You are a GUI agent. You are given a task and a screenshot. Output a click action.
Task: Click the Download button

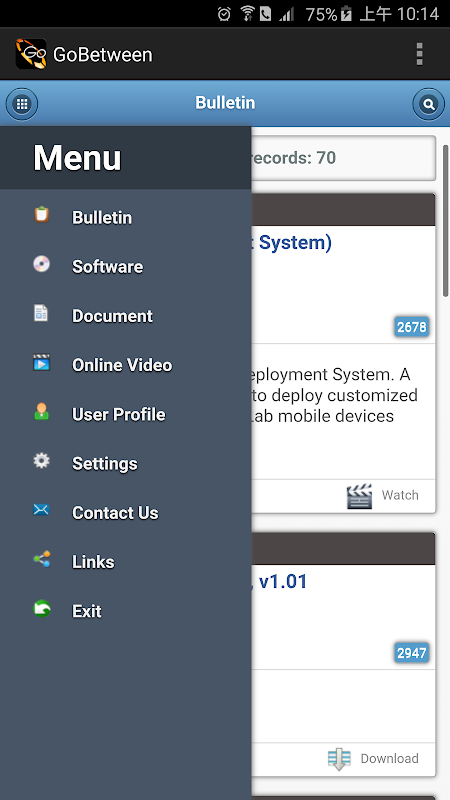373,759
